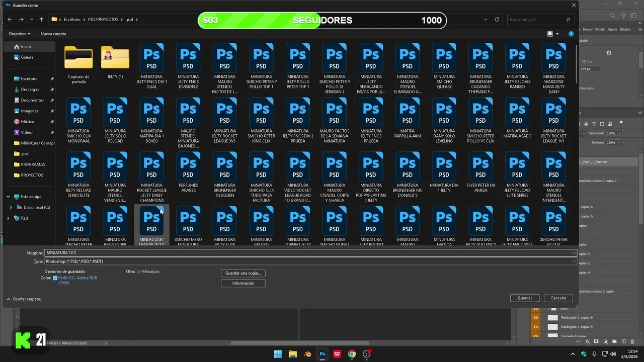The height and width of the screenshot is (362, 644).
Task: Refresh the .psd folder view
Action: (x=497, y=20)
